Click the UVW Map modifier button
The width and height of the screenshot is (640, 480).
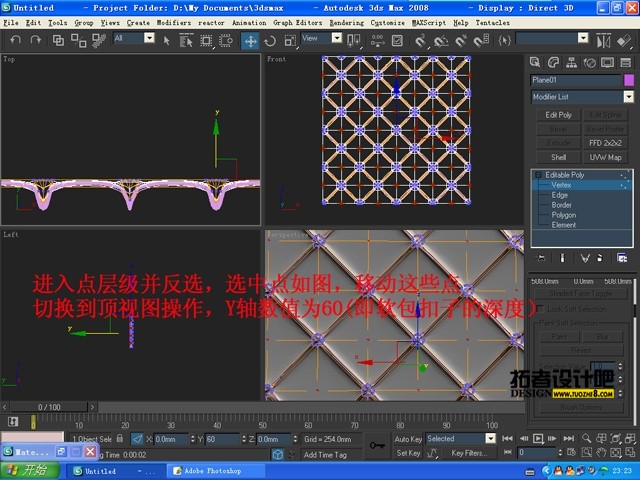(x=605, y=157)
